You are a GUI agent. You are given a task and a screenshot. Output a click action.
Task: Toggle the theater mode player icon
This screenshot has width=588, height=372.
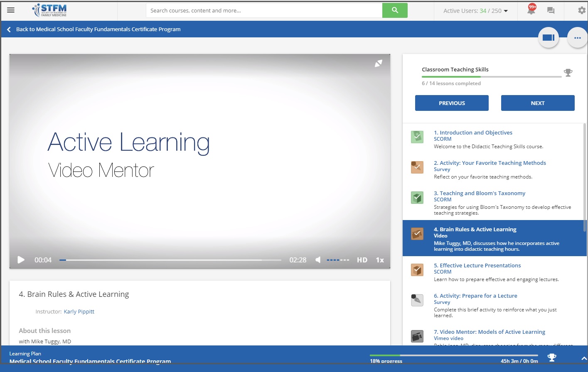click(x=549, y=38)
